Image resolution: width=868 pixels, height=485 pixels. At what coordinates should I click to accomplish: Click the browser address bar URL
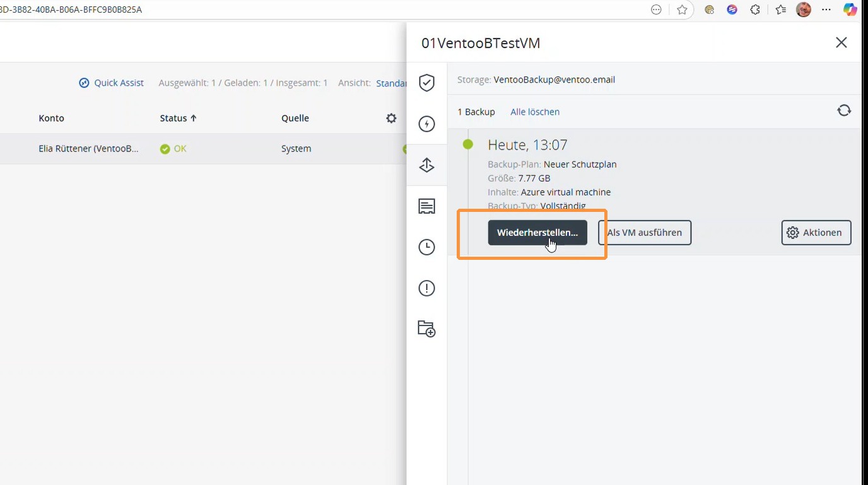click(x=71, y=9)
